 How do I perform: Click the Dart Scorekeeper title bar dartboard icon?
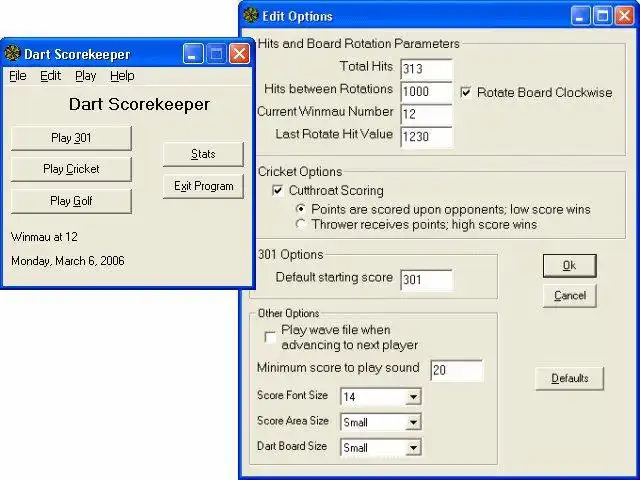[x=13, y=53]
